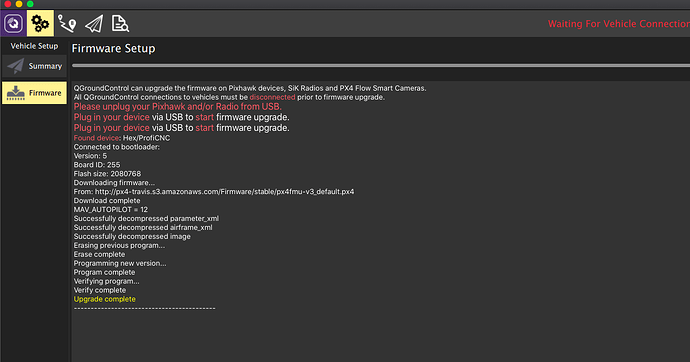
Task: Click the 'Successfully decompressed airframe_xml' line
Action: coord(143,227)
